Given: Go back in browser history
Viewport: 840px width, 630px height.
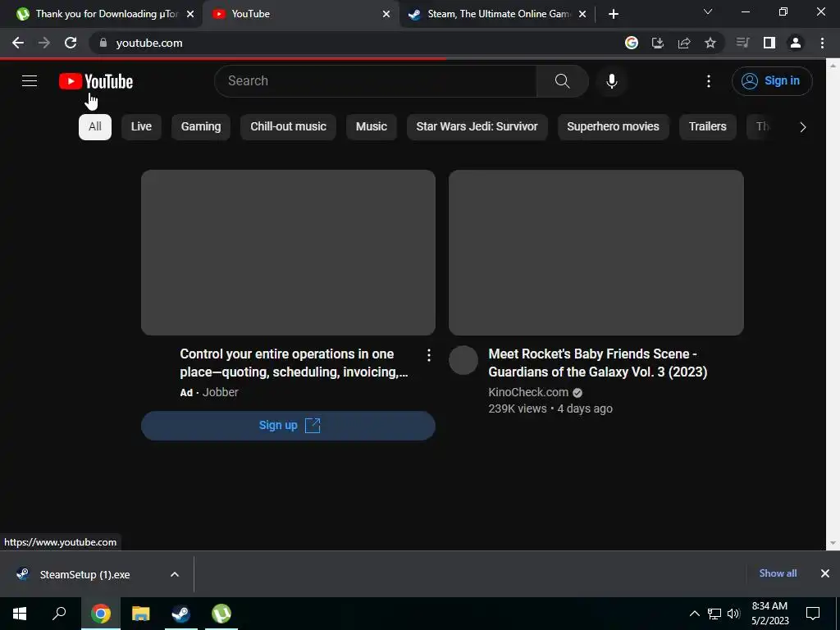Looking at the screenshot, I should pyautogui.click(x=18, y=43).
